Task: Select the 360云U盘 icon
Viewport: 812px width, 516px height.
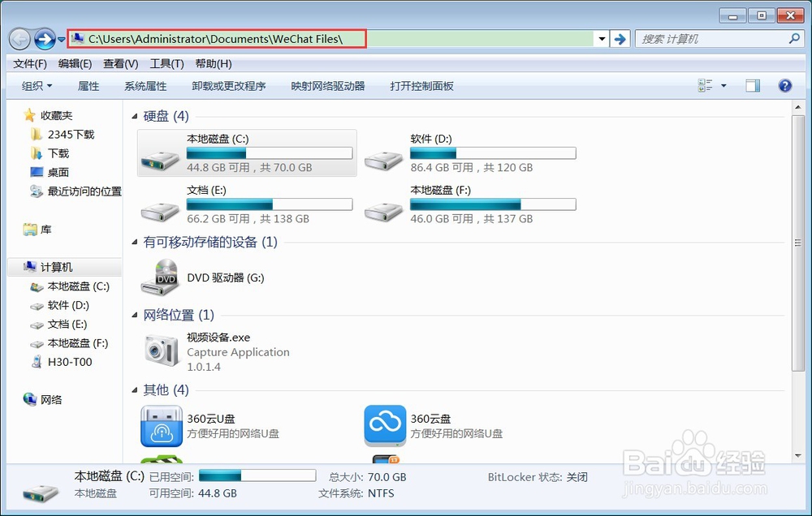Action: coord(162,425)
